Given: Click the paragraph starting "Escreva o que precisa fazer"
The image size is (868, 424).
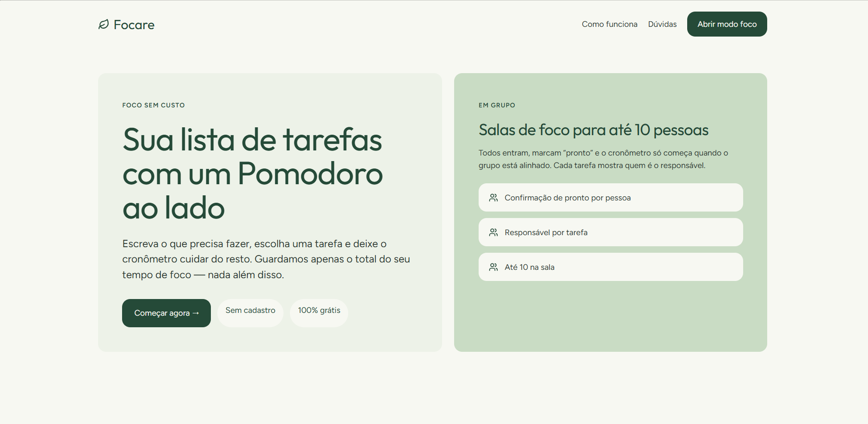Looking at the screenshot, I should pos(266,259).
